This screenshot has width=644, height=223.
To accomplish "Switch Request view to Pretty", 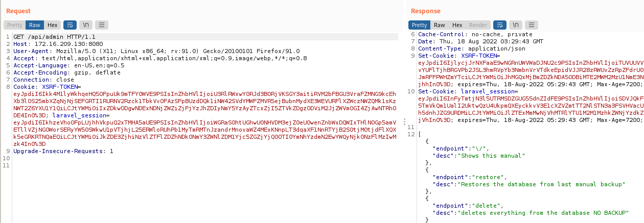I will [x=14, y=25].
